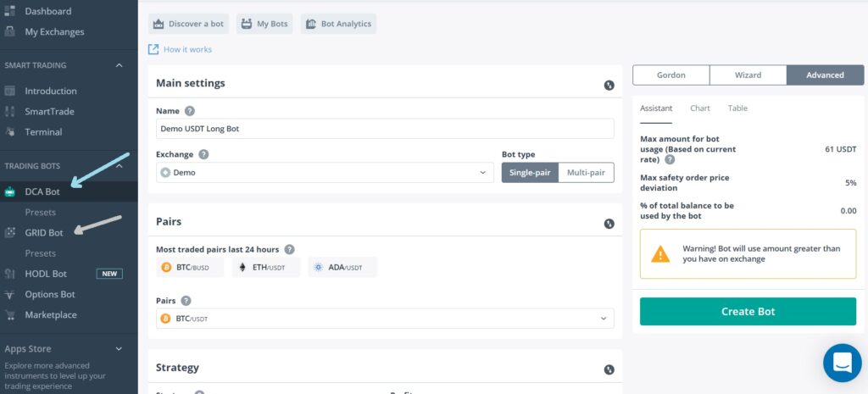The width and height of the screenshot is (868, 394).
Task: Open the How it works link
Action: pos(187,49)
